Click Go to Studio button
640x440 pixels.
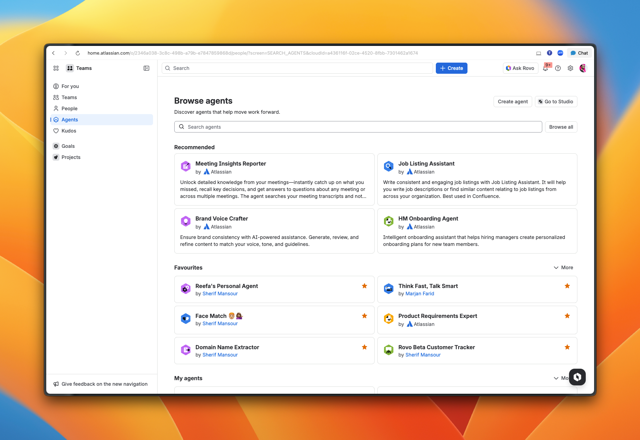click(x=556, y=101)
